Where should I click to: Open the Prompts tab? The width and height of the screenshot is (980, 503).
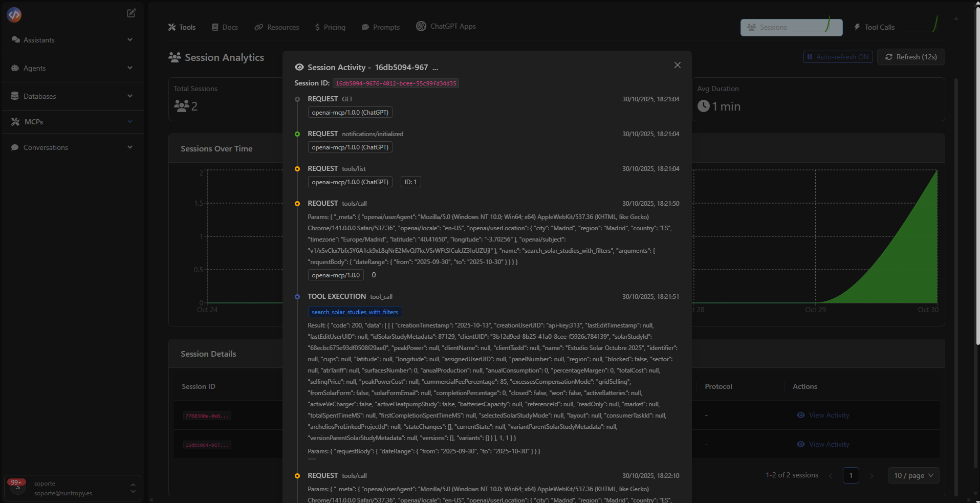pos(381,27)
